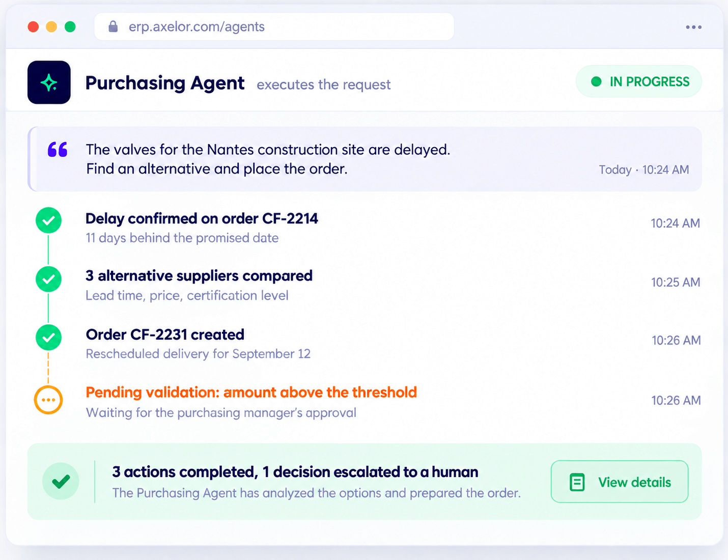This screenshot has width=728, height=560.
Task: Click the green maximize window button
Action: click(70, 26)
